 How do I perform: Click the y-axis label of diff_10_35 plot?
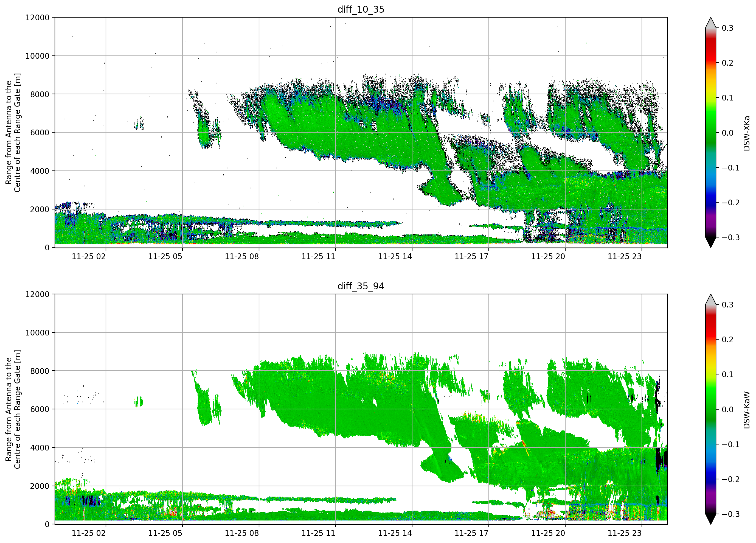[x=13, y=133]
